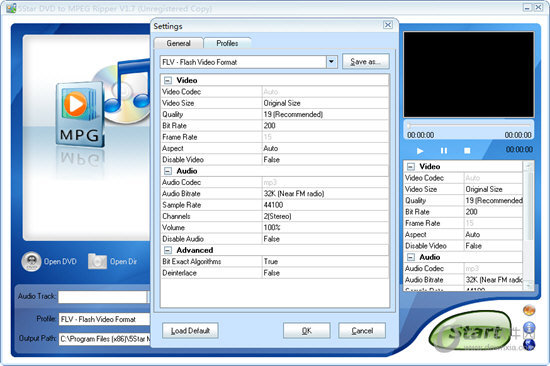Click the Output Path field

tap(104, 339)
